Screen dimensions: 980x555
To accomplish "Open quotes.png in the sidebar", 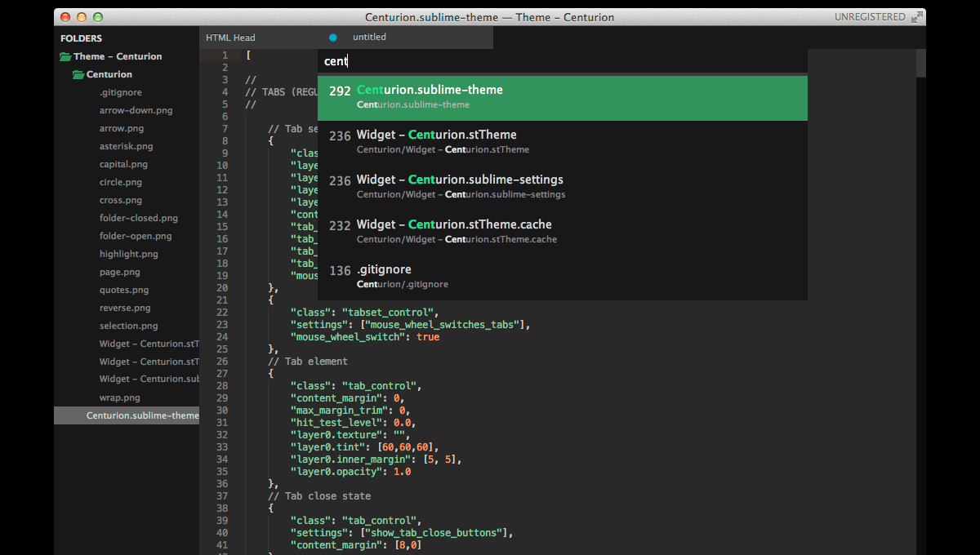I will (x=124, y=290).
